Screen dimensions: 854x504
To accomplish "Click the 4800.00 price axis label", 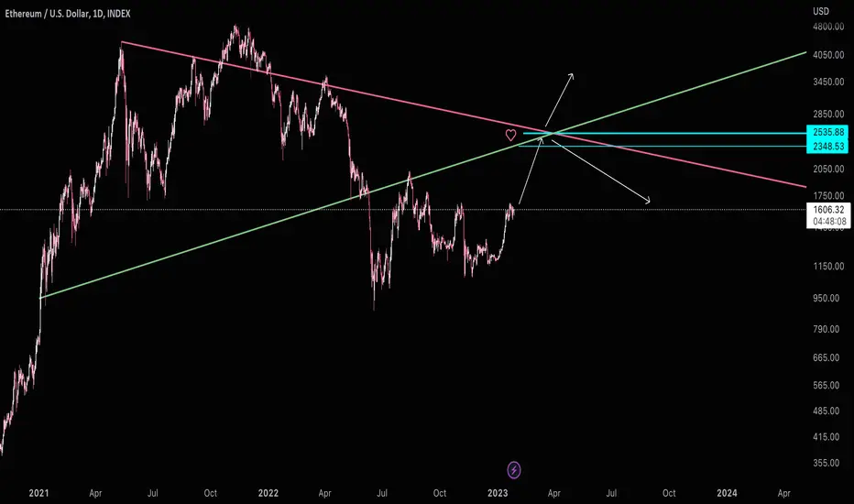I will click(x=828, y=27).
